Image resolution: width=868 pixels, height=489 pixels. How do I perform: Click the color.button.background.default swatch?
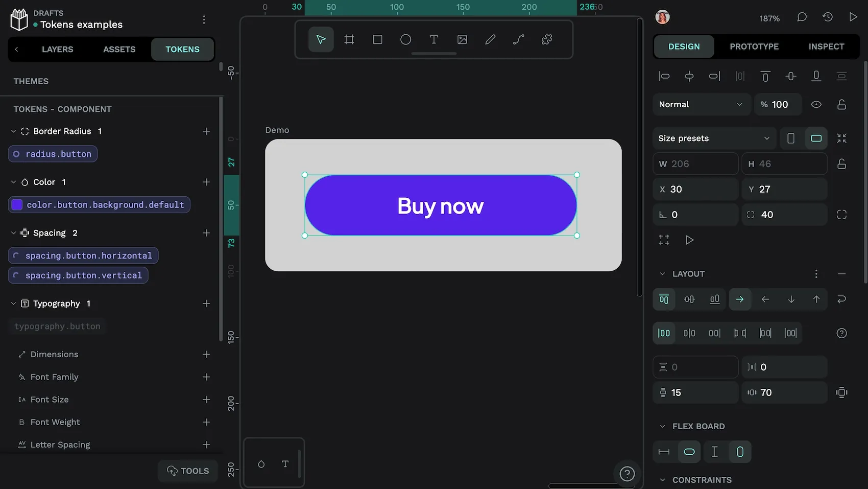16,204
